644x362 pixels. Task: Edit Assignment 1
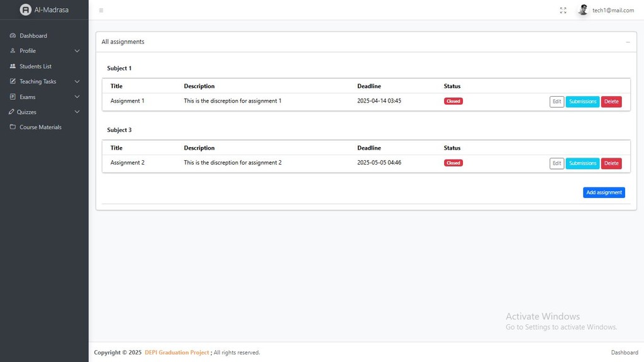click(x=557, y=101)
